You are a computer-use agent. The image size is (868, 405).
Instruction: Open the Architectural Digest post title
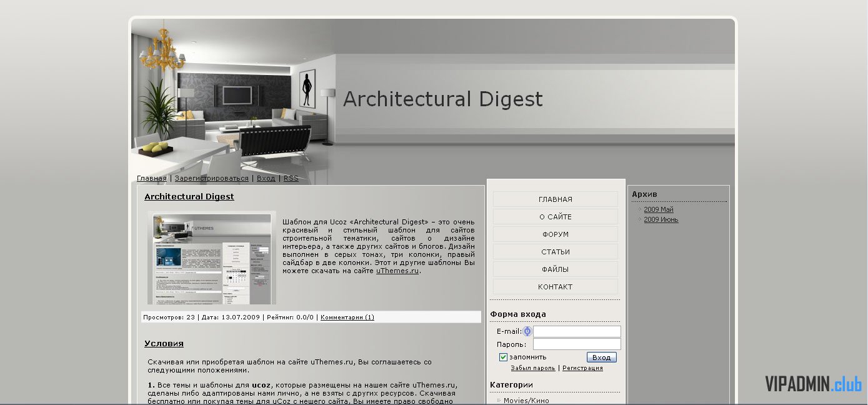189,196
